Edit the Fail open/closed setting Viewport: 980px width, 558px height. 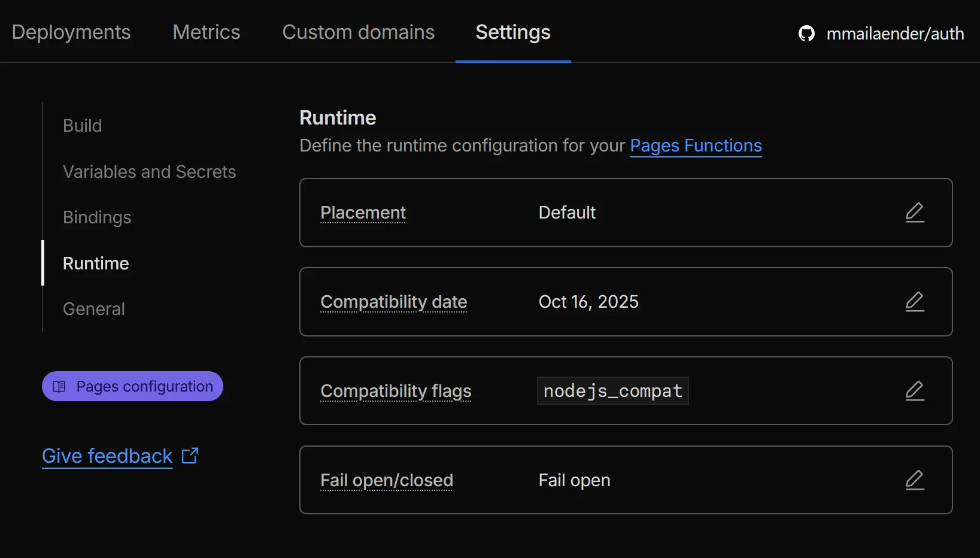point(915,480)
